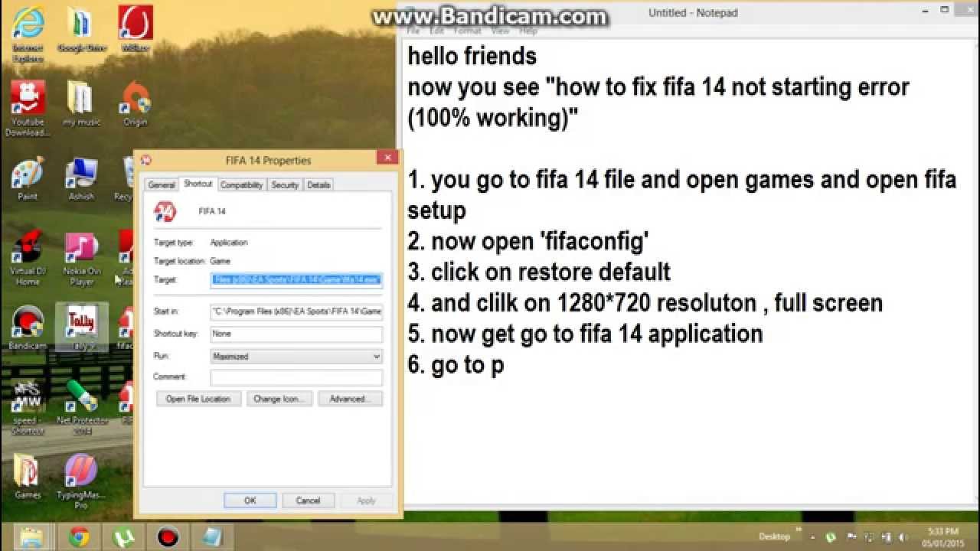Image resolution: width=980 pixels, height=551 pixels.
Task: Launch the Virtual DJ Home shortcut
Action: tap(28, 258)
